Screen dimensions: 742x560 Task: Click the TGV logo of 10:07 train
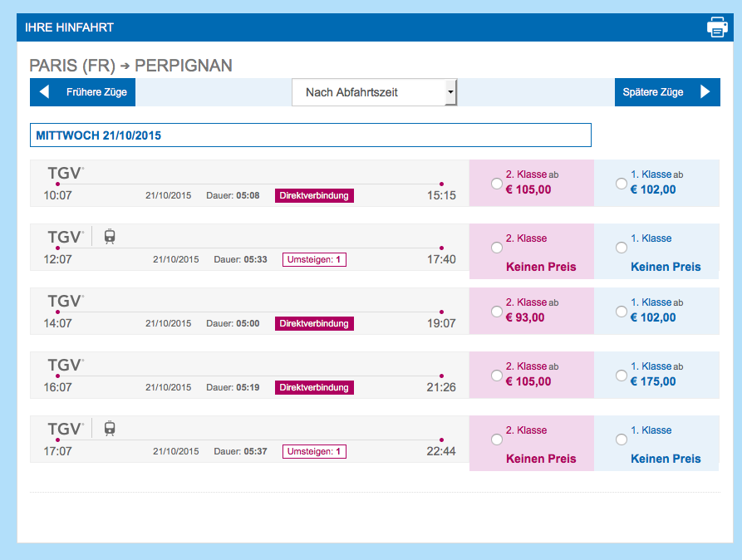pos(65,173)
